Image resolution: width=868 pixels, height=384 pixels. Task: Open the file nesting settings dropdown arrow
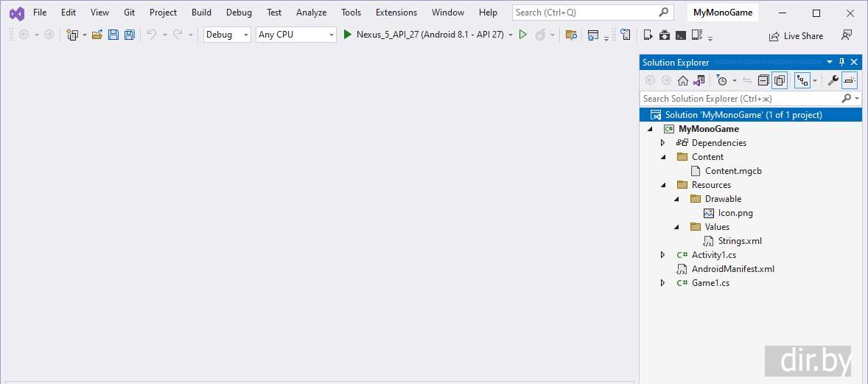click(x=815, y=81)
